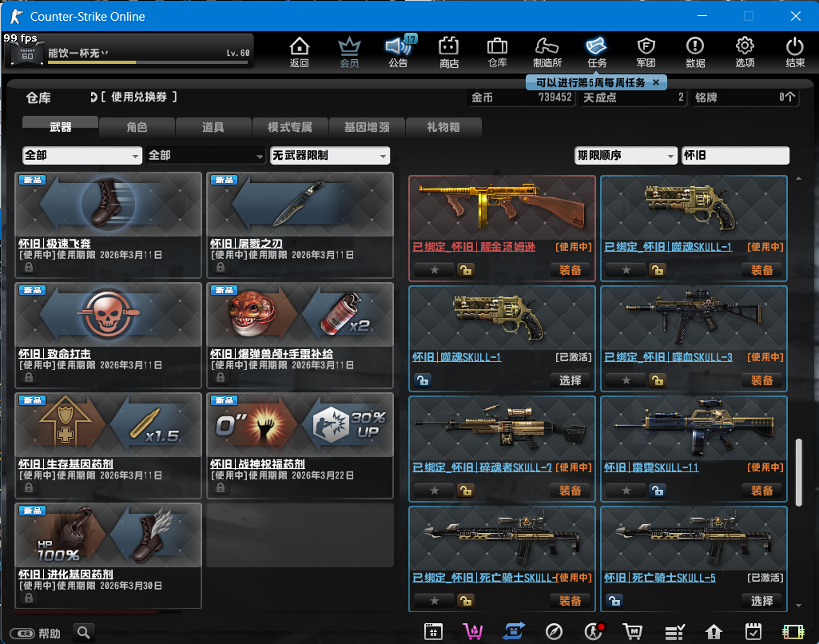
Task: Click the scroll up arrow of weapon list
Action: coord(799,179)
